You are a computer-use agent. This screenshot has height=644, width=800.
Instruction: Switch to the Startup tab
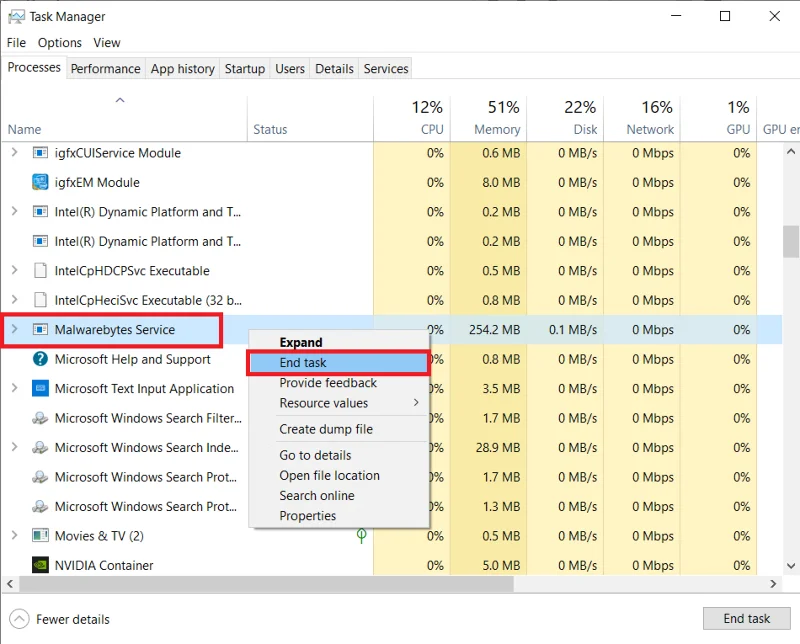click(245, 68)
